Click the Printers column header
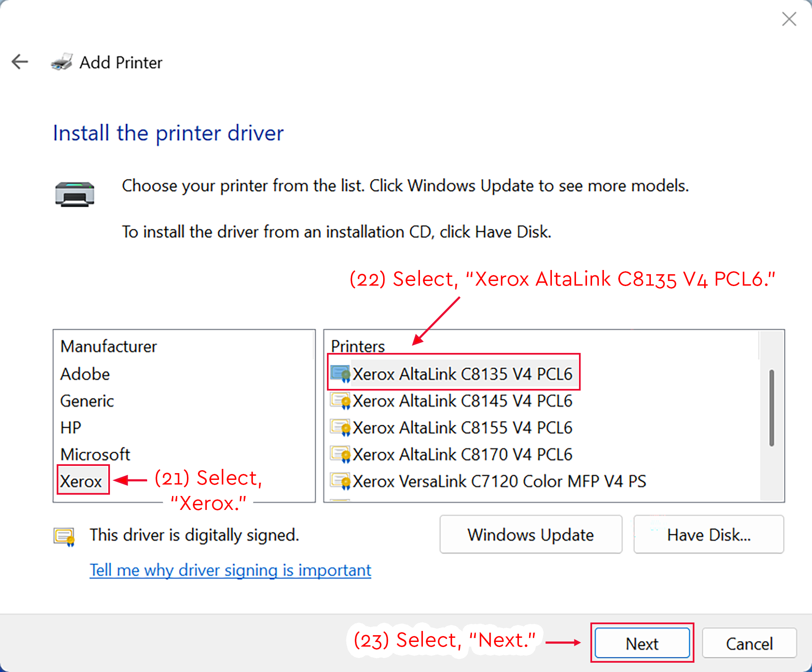 pyautogui.click(x=358, y=346)
